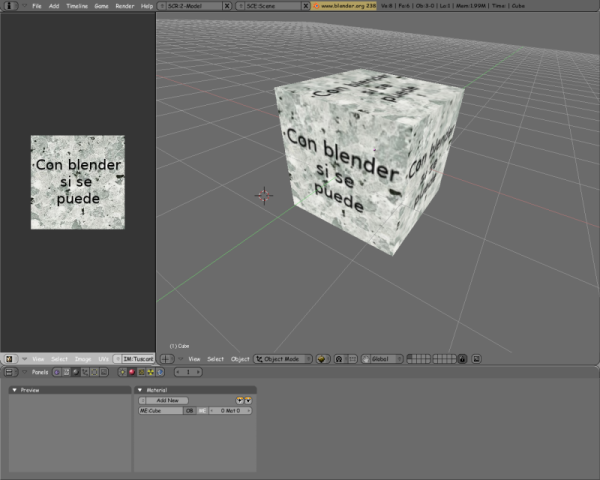Collapse the buttons header Panels arrow
The image size is (600, 480).
(24, 372)
